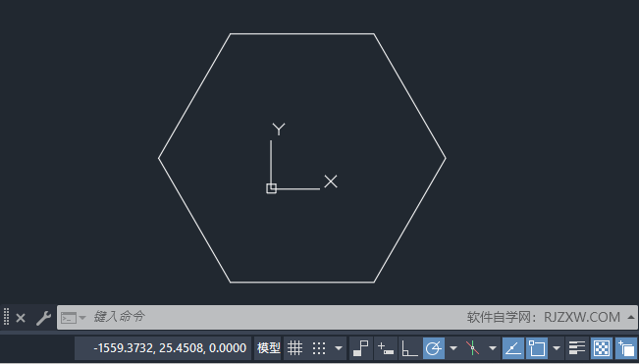Viewport: 639px width, 364px height.
Task: Toggle the drawing grid display
Action: tap(294, 348)
